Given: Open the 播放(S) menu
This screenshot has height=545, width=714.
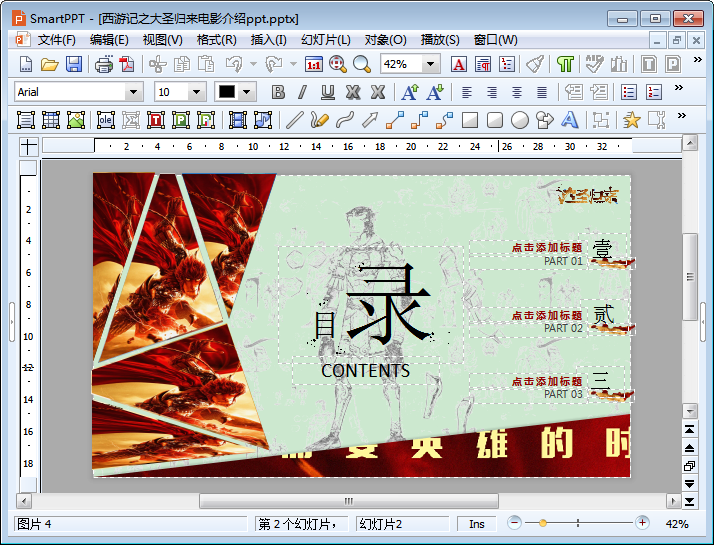Looking at the screenshot, I should (440, 40).
